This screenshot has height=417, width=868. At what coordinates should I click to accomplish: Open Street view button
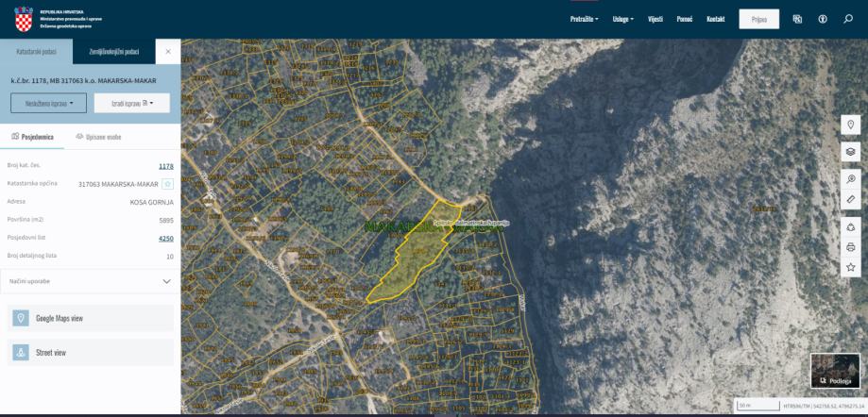[91, 352]
